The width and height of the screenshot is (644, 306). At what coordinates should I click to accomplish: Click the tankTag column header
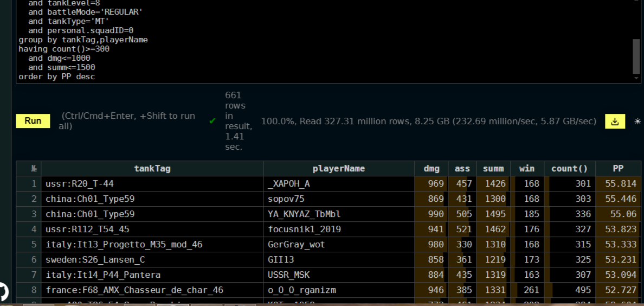coord(152,169)
